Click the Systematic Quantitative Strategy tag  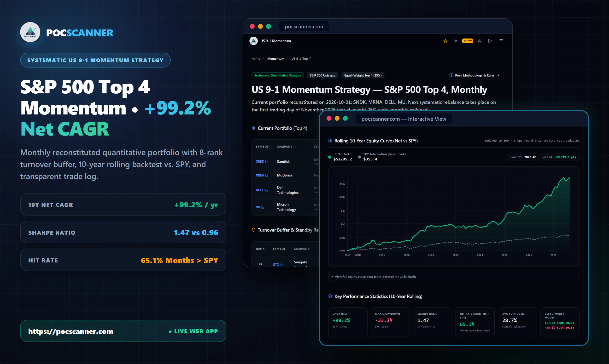[x=277, y=75]
